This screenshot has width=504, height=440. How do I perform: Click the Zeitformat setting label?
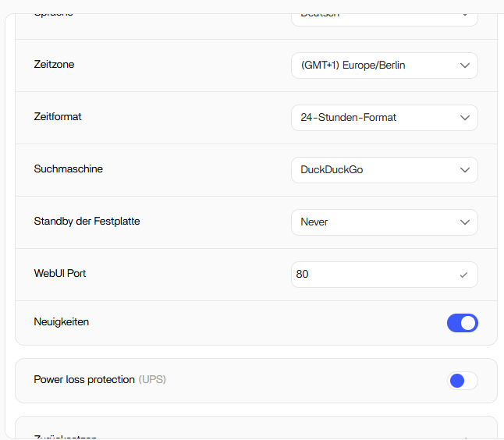pyautogui.click(x=58, y=117)
